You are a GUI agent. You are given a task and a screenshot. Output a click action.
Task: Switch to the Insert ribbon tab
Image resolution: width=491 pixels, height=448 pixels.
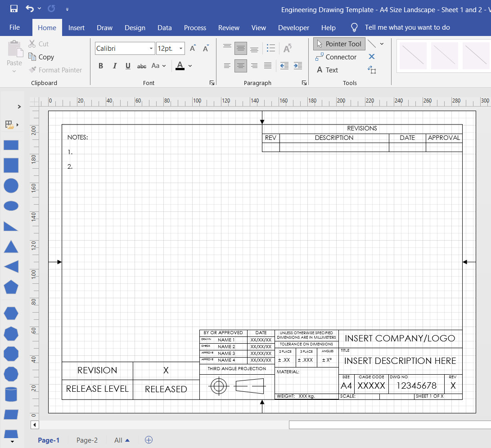(x=76, y=27)
